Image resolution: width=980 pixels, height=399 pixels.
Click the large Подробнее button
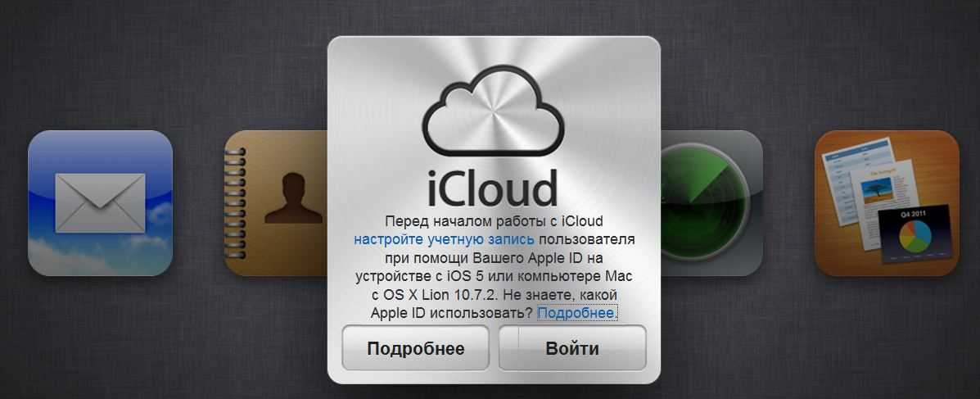point(416,348)
